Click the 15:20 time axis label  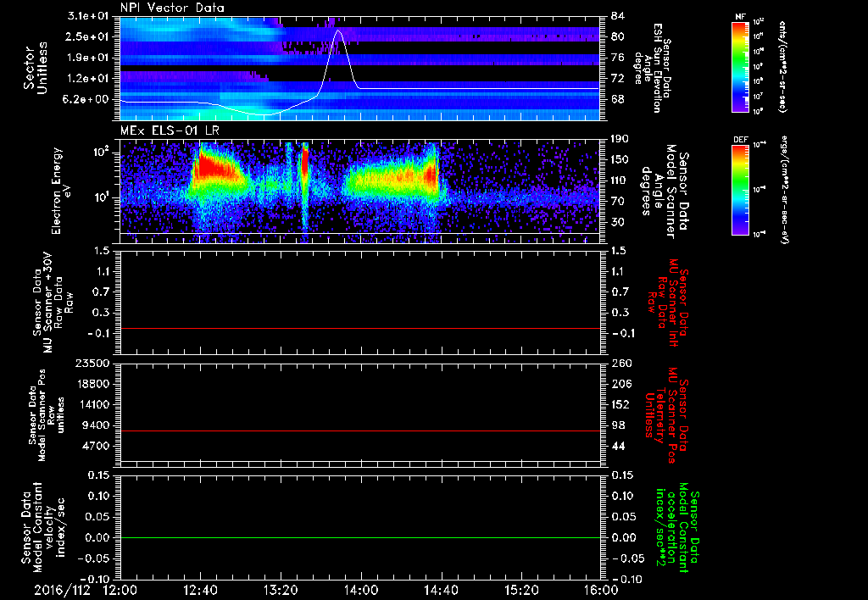[521, 591]
